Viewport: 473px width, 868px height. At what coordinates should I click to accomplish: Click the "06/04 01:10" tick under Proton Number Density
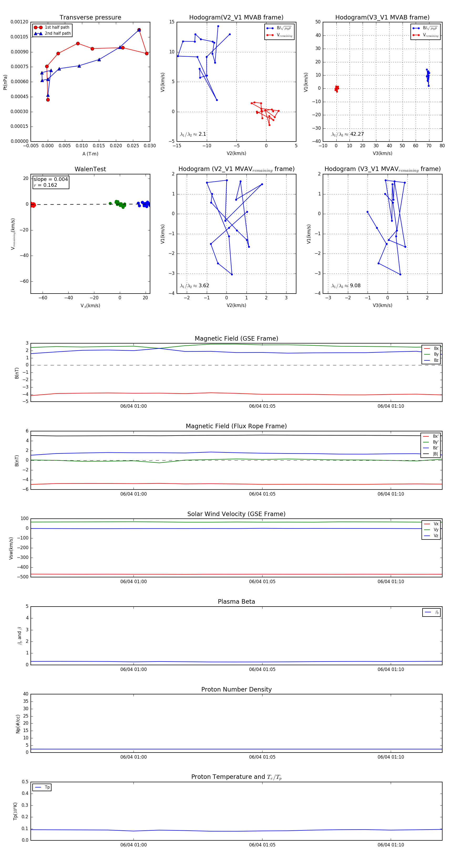tap(391, 757)
